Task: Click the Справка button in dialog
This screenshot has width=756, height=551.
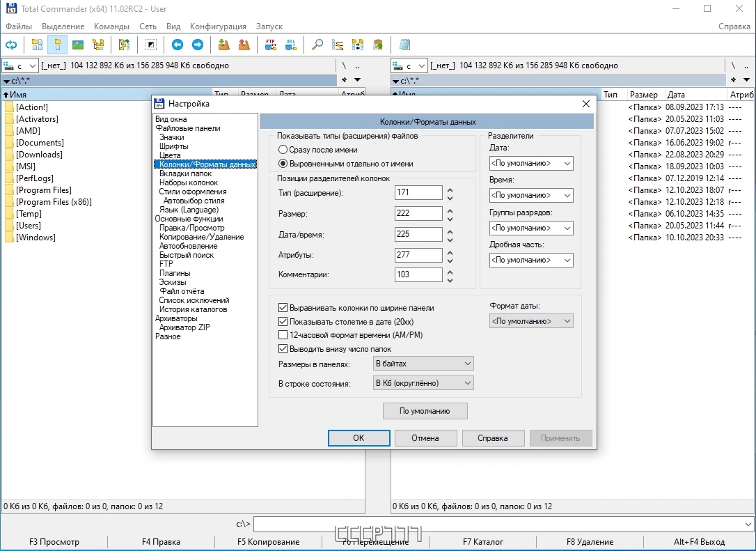Action: [493, 438]
